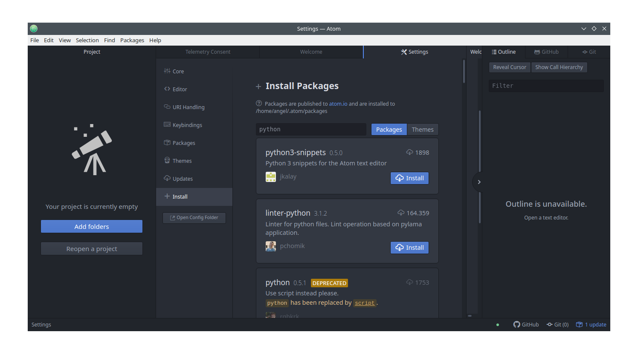Open the Selection menu
Image resolution: width=638 pixels, height=364 pixels.
(87, 40)
